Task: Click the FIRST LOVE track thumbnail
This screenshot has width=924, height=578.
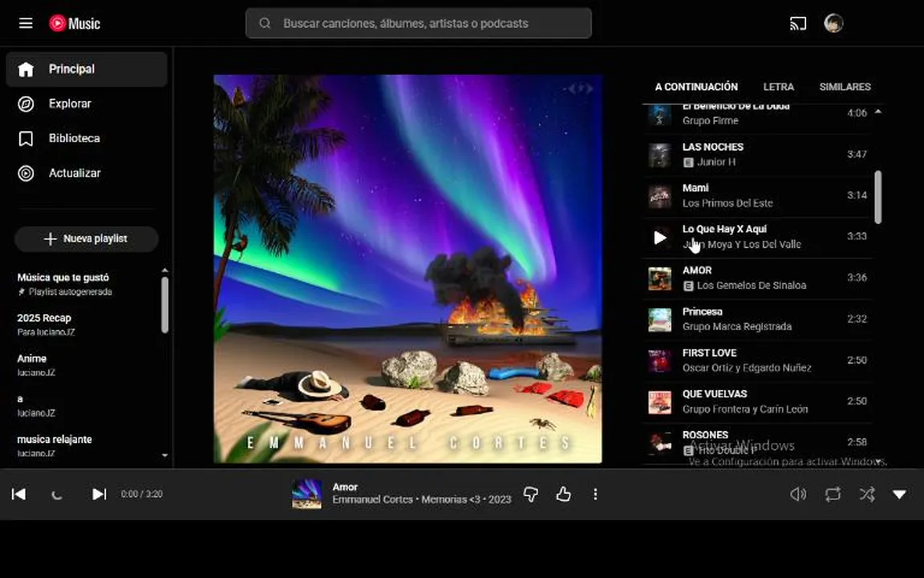Action: pyautogui.click(x=660, y=361)
